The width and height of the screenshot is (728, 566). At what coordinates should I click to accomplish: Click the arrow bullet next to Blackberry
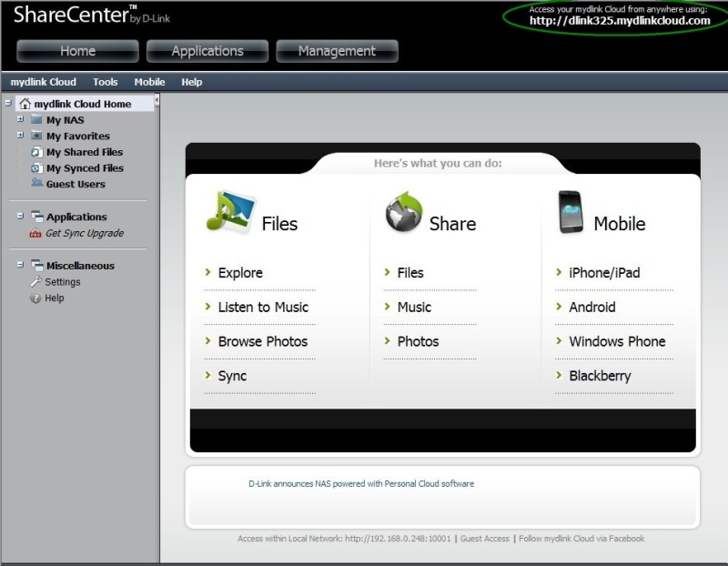click(x=559, y=375)
